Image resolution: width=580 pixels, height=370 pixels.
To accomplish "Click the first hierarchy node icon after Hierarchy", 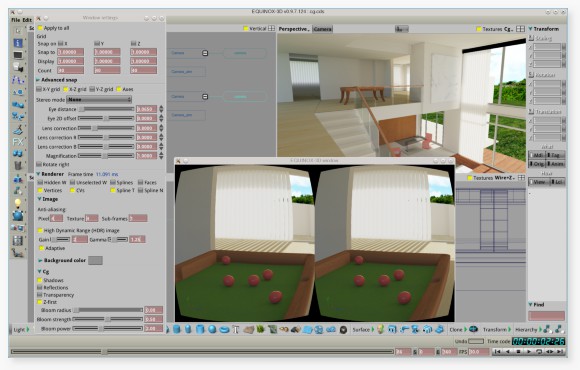I will 547,329.
